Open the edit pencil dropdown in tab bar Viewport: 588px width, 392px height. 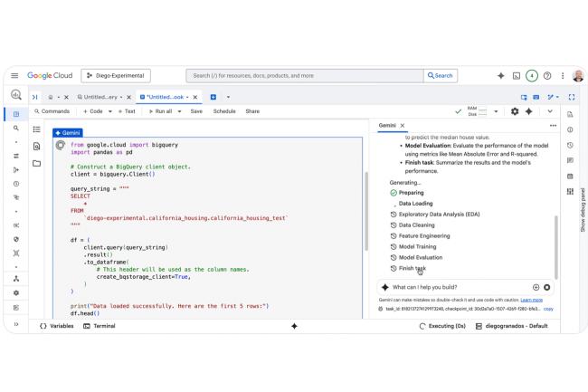tap(553, 97)
